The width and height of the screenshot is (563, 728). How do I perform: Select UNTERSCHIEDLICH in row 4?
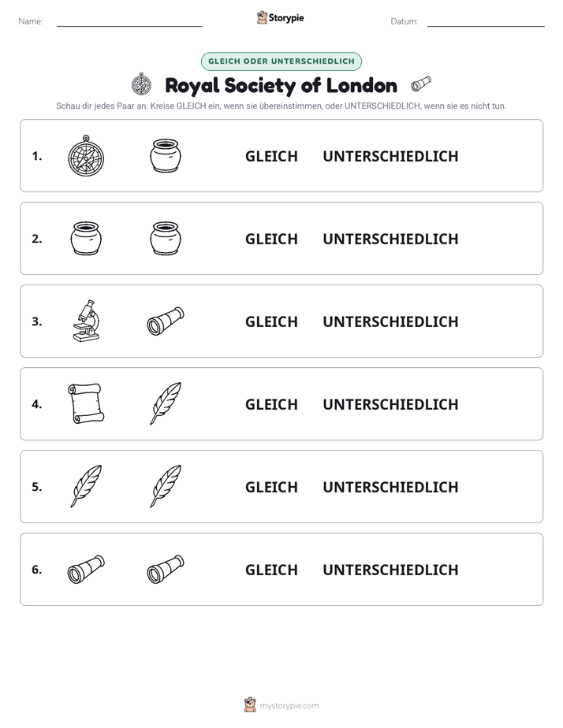point(390,404)
